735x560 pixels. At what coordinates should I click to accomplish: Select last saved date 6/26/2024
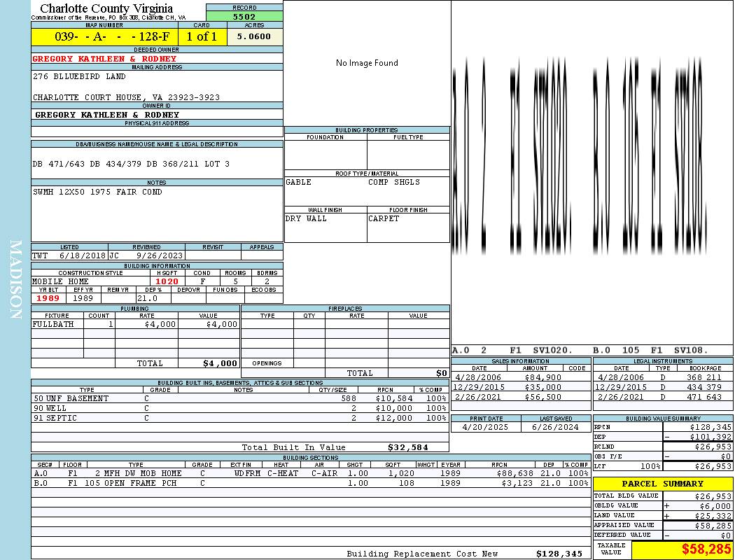click(x=555, y=428)
